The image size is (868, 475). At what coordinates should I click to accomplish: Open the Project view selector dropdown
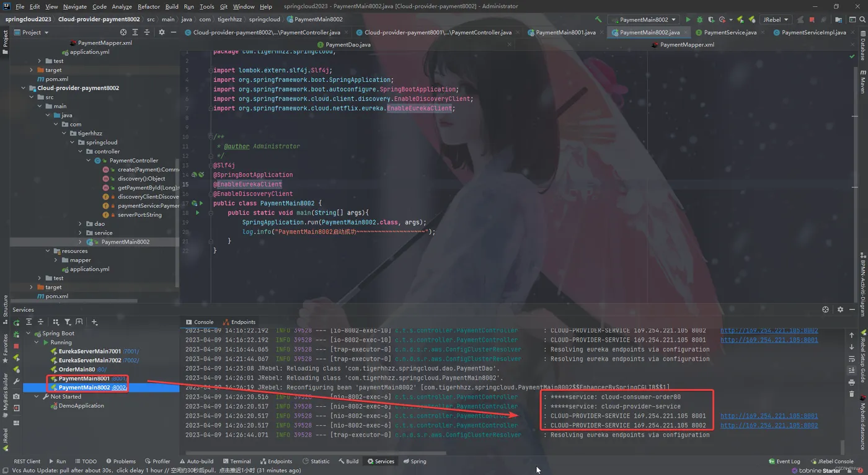[32, 32]
